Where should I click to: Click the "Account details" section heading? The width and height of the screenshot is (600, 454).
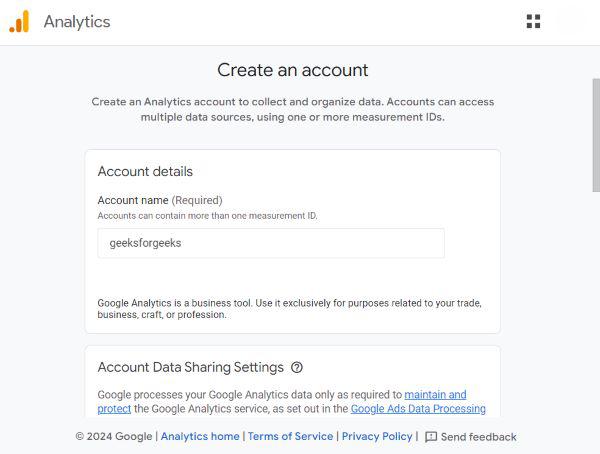pyautogui.click(x=145, y=171)
